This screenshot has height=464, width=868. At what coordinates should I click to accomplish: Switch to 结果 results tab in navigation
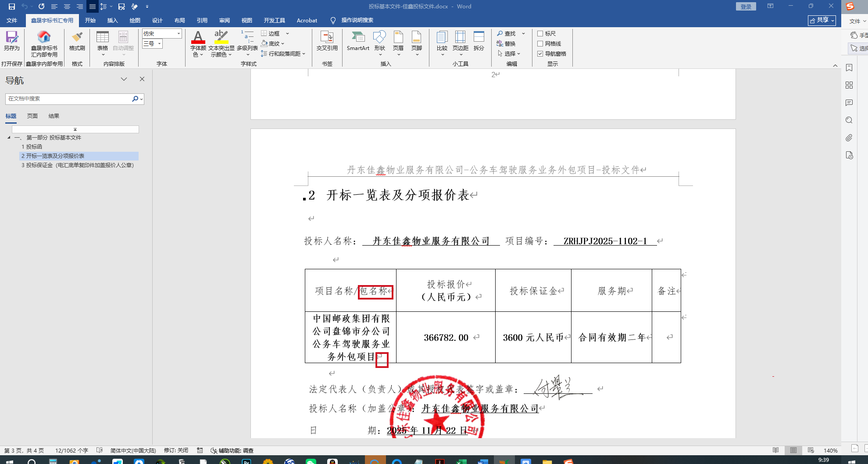click(x=54, y=116)
